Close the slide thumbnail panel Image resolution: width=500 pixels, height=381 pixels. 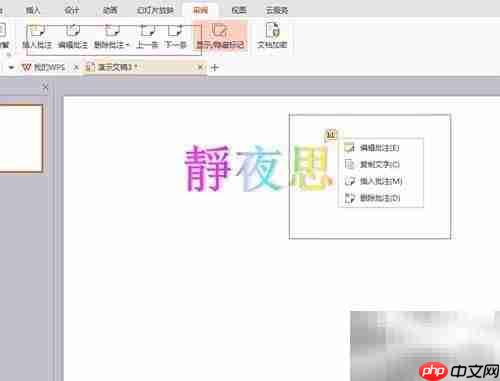tap(46, 87)
